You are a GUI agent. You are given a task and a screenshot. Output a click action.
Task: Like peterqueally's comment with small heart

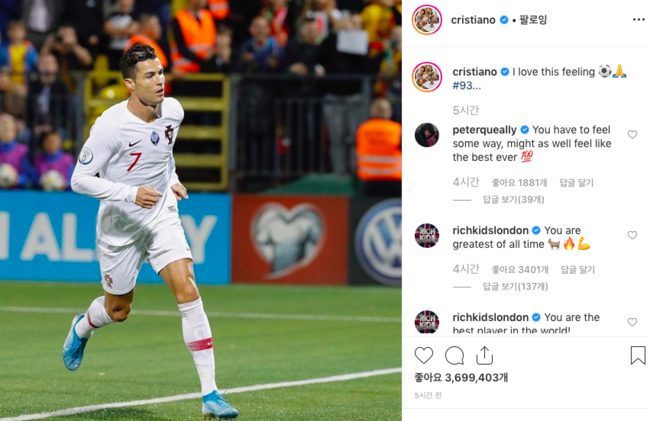[632, 134]
